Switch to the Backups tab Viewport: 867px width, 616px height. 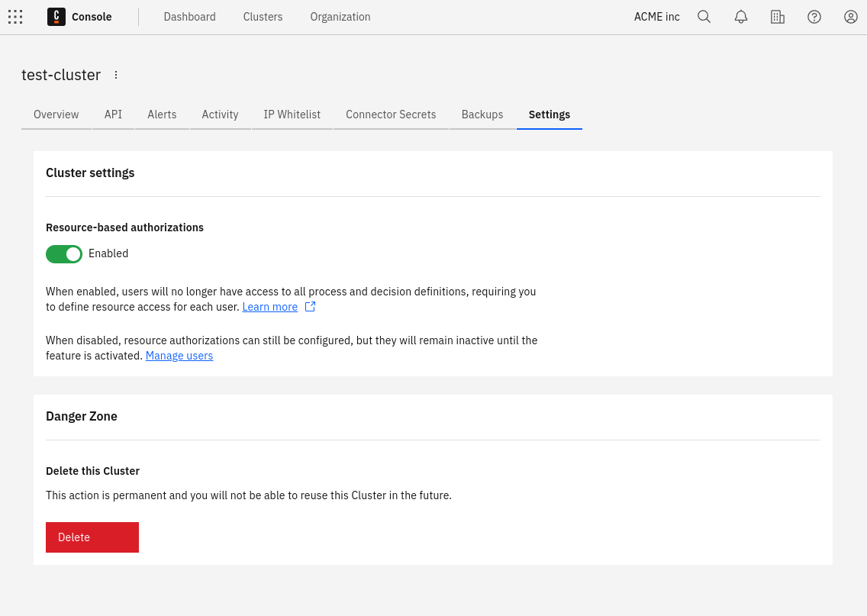pyautogui.click(x=482, y=114)
